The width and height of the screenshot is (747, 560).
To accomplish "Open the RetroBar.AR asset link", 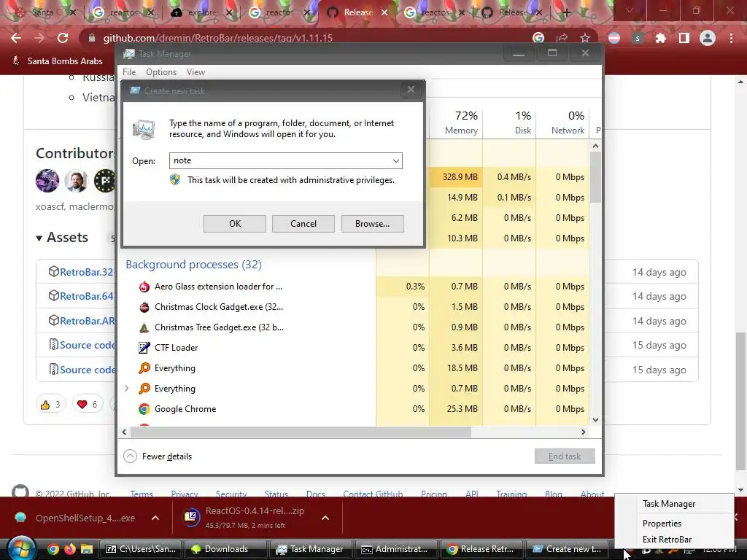I will coord(88,321).
